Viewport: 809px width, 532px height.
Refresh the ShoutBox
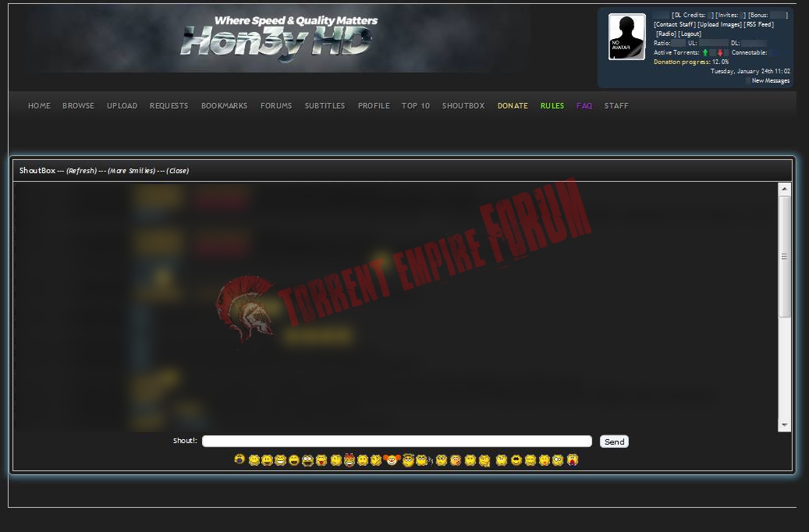pos(81,171)
